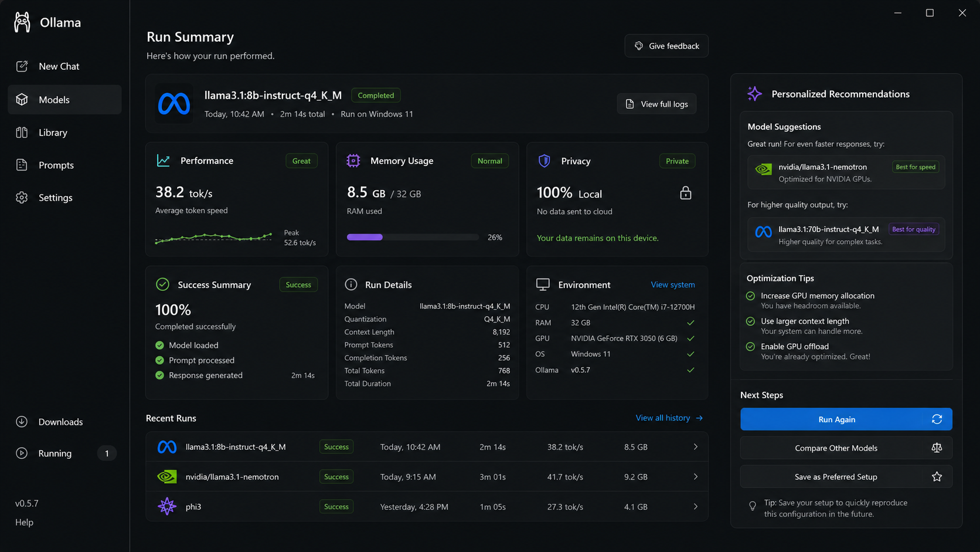Click the Completed status badge
Screen dimensions: 980x552
coord(376,95)
